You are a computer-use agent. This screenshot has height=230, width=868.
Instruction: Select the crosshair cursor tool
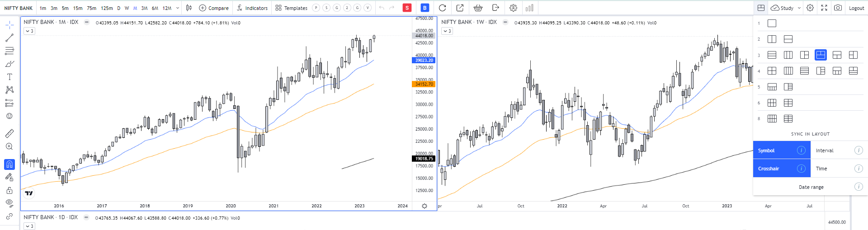pyautogui.click(x=9, y=25)
